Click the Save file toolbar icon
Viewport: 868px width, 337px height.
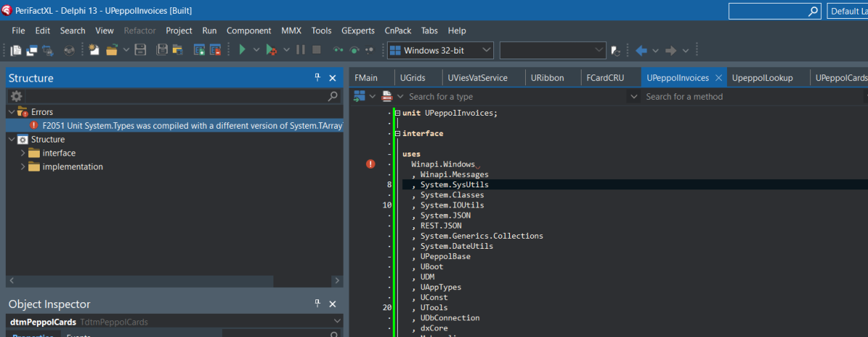click(x=141, y=50)
